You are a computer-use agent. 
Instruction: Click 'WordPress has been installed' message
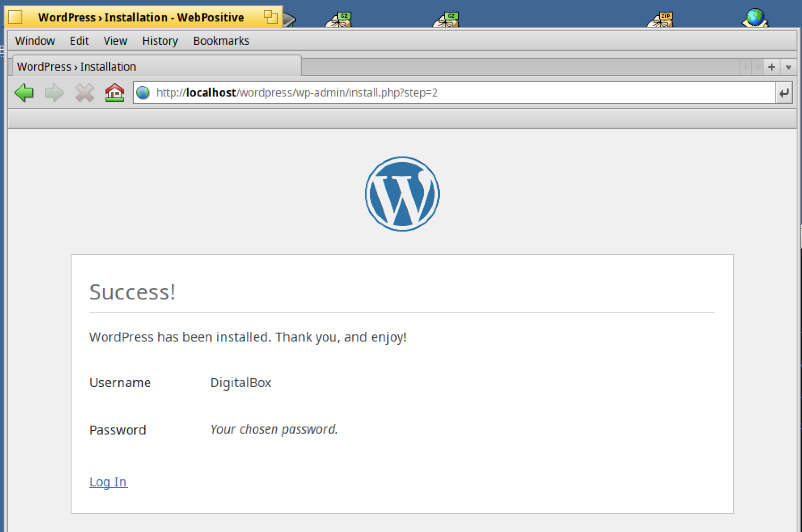[x=248, y=337]
